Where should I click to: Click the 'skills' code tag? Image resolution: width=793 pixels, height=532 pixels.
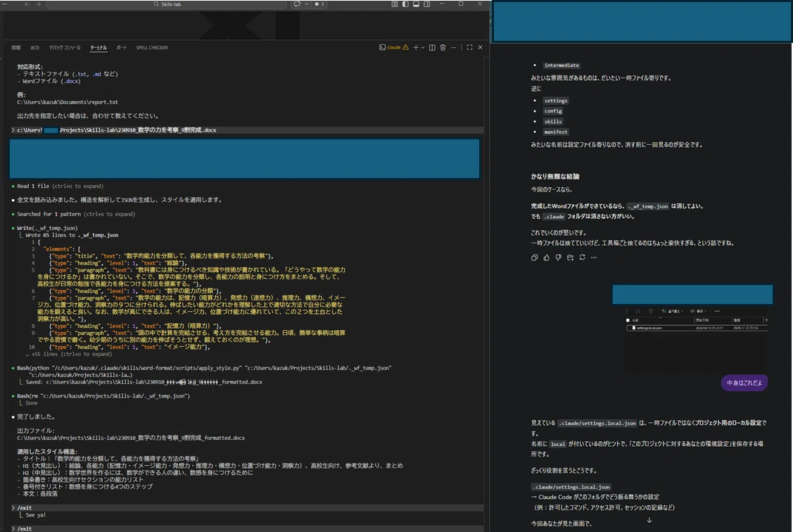(x=553, y=121)
